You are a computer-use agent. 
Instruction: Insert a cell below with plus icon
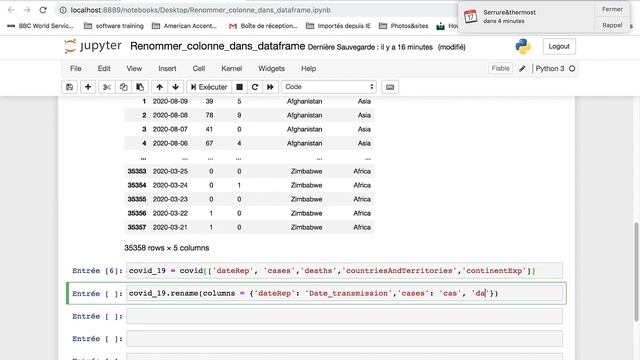tap(88, 87)
